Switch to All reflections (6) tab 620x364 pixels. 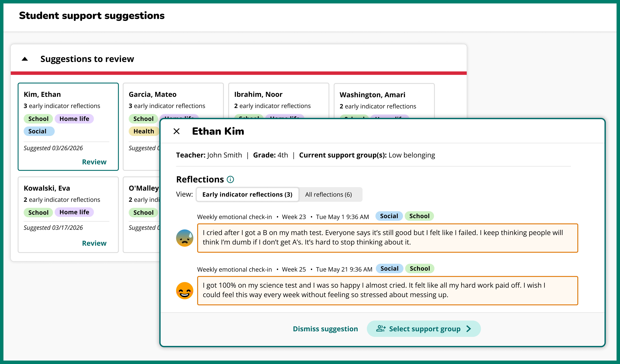(328, 195)
